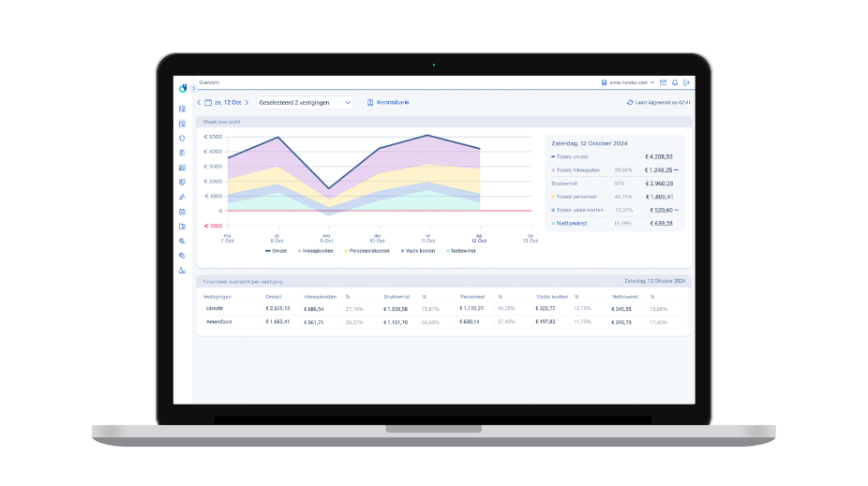Select the Utrecht row in vestigingen table
This screenshot has height=486, width=868.
pos(215,308)
